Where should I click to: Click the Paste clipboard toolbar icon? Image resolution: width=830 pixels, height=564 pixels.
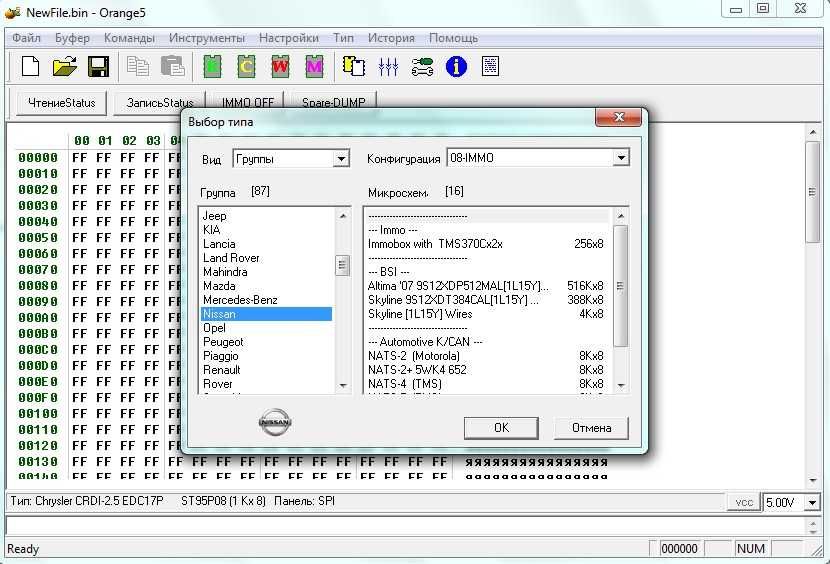pyautogui.click(x=172, y=67)
